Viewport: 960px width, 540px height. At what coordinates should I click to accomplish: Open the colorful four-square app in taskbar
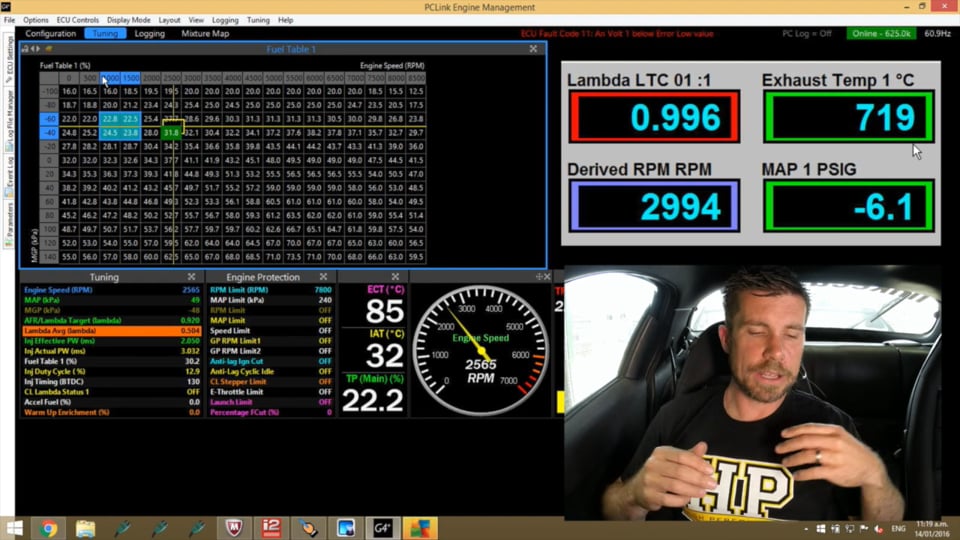coord(420,528)
